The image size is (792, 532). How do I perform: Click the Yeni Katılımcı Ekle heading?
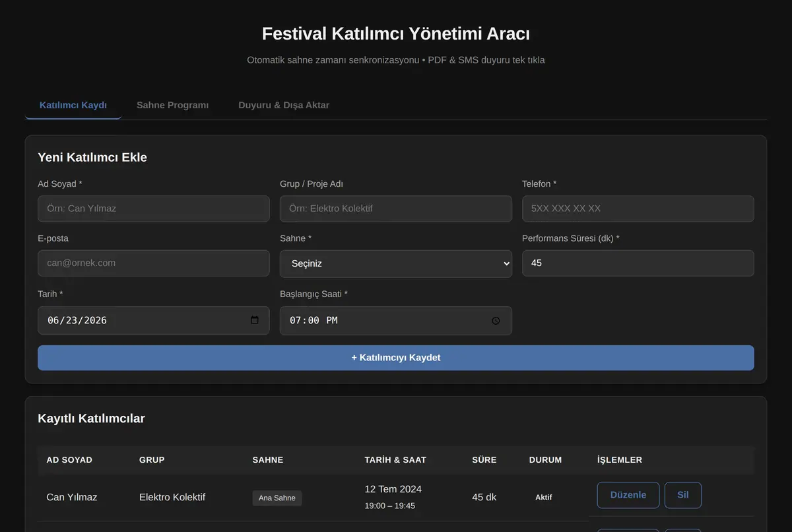tap(92, 157)
